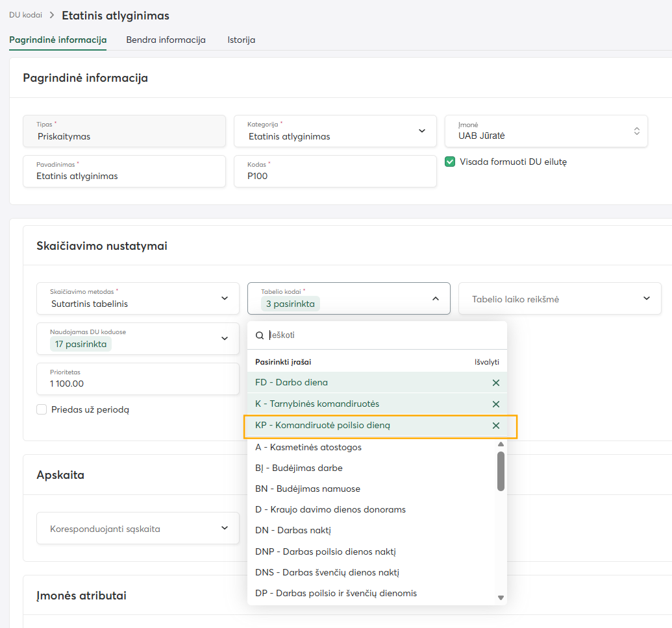Click the breadcrumb arrow after DU kodai

52,15
